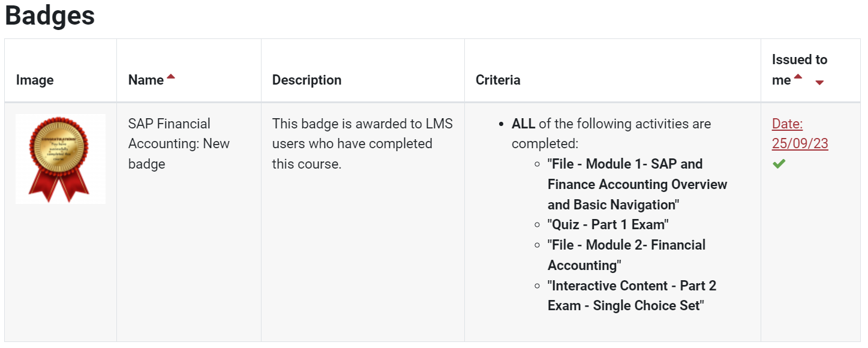Click the bold ALL criteria label

(523, 124)
